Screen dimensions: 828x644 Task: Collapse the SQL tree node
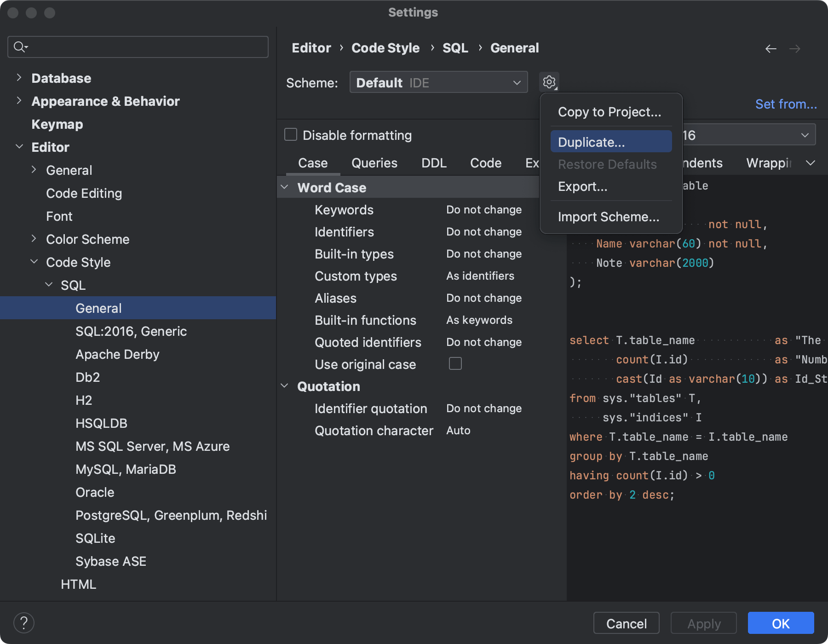coord(49,284)
